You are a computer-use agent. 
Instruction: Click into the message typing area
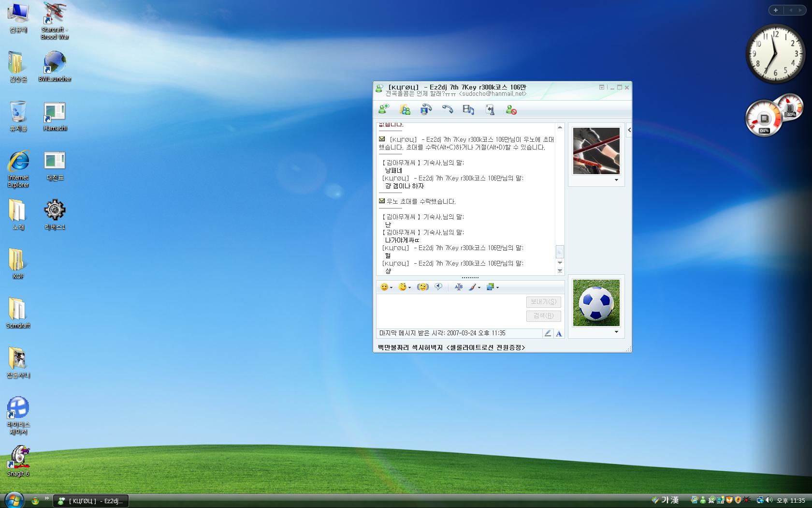point(450,311)
